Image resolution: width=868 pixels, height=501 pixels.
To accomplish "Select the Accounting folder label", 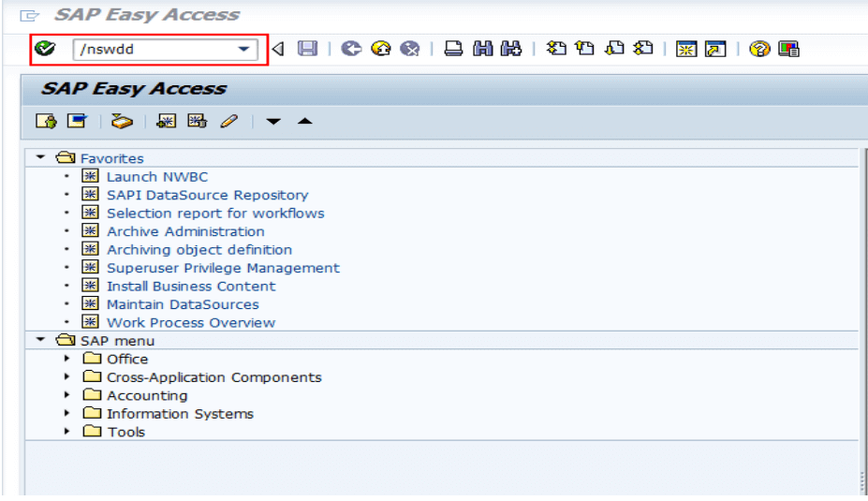I will (x=147, y=395).
